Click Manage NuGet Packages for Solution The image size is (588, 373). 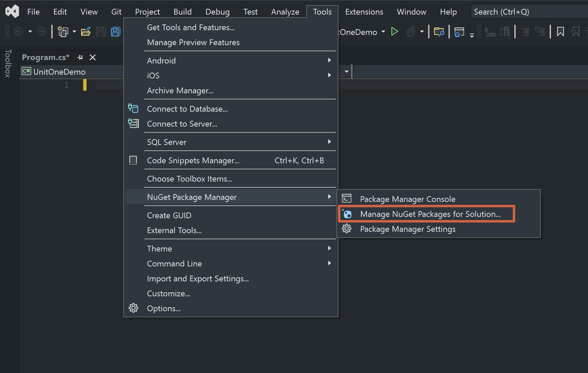point(430,214)
